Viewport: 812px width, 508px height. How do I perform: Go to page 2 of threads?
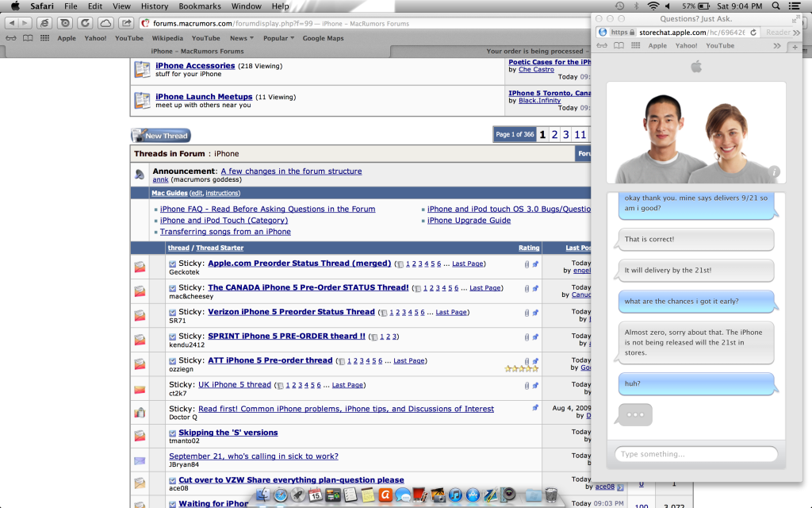point(554,135)
